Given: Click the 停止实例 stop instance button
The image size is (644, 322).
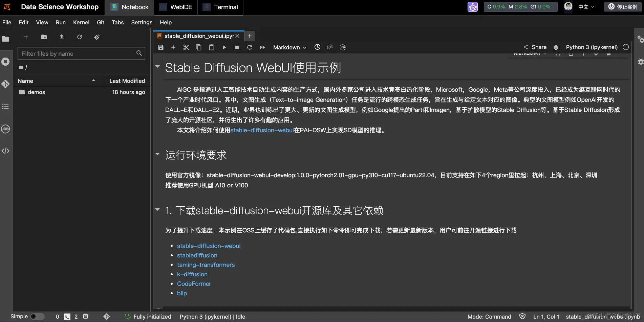Looking at the screenshot, I should pyautogui.click(x=623, y=7).
